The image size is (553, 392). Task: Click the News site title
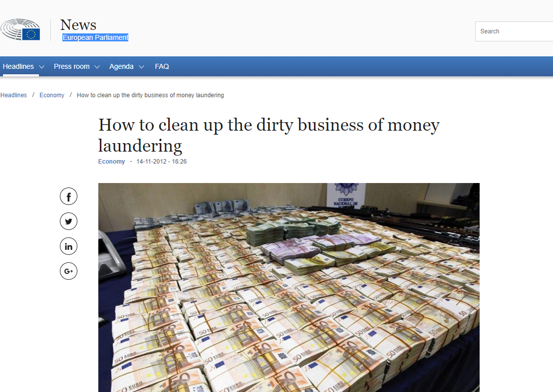[x=78, y=24]
